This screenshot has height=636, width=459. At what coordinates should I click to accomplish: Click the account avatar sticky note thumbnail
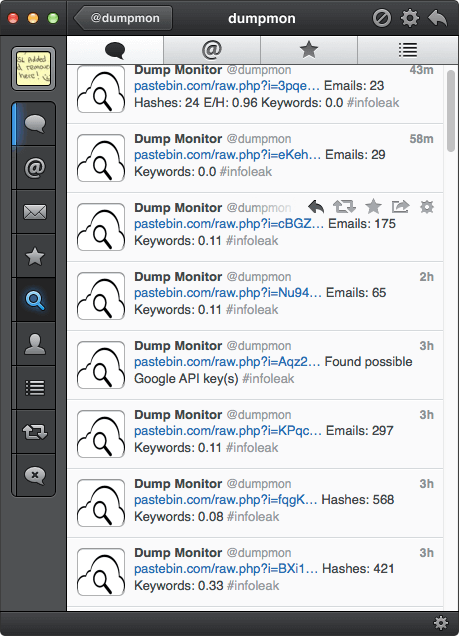(x=34, y=68)
